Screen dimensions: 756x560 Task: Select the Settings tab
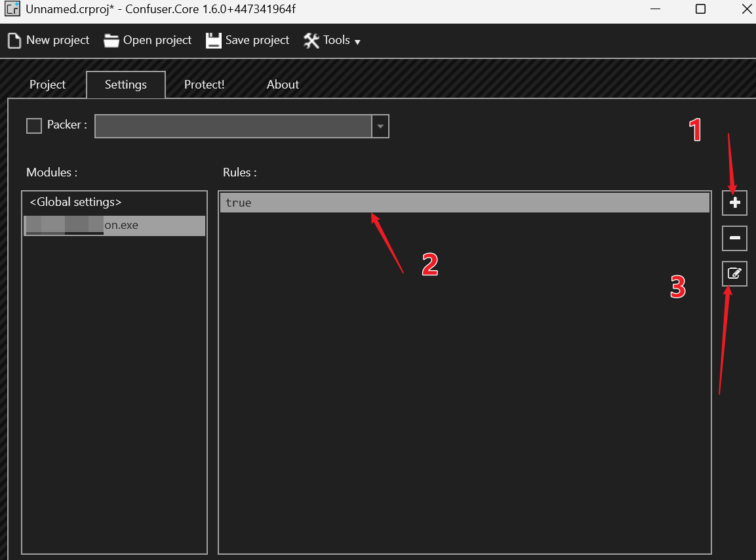click(x=126, y=85)
